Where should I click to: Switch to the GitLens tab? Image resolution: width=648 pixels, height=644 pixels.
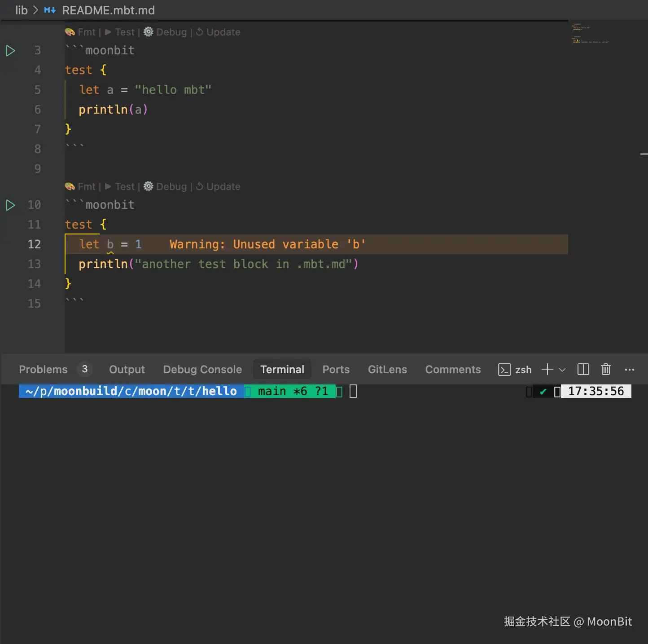387,370
